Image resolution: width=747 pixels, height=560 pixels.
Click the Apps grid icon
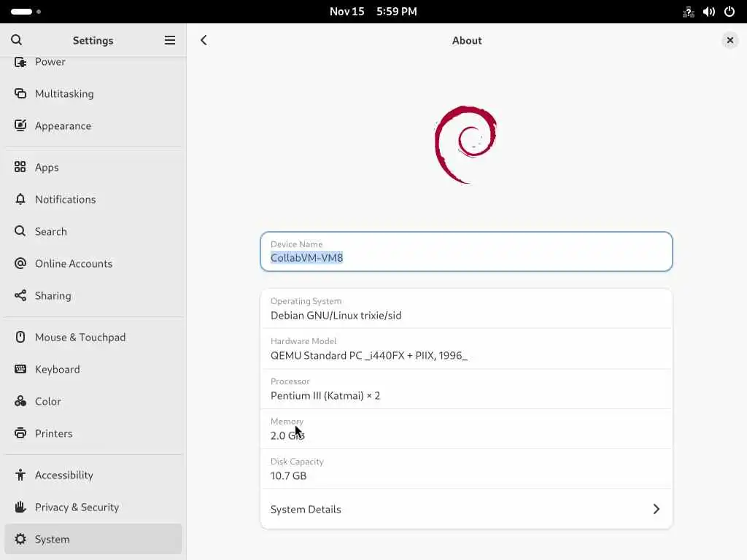tap(20, 167)
